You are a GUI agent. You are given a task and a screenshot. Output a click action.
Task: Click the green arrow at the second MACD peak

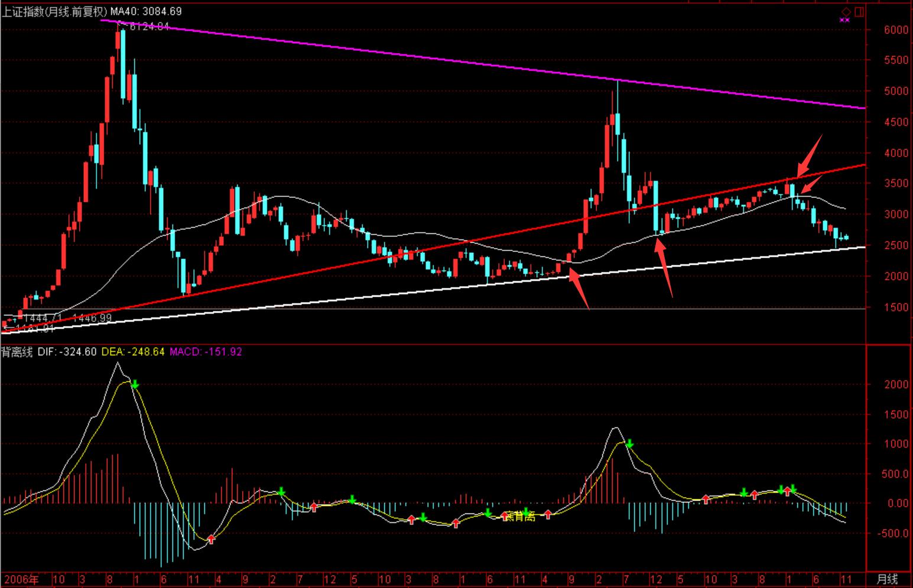tap(629, 444)
